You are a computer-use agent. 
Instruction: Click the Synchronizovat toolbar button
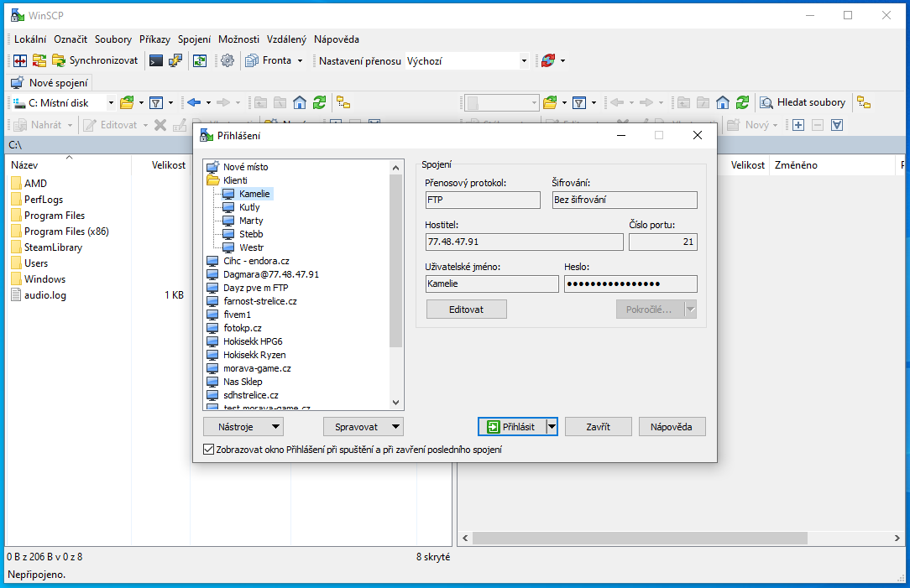click(95, 60)
